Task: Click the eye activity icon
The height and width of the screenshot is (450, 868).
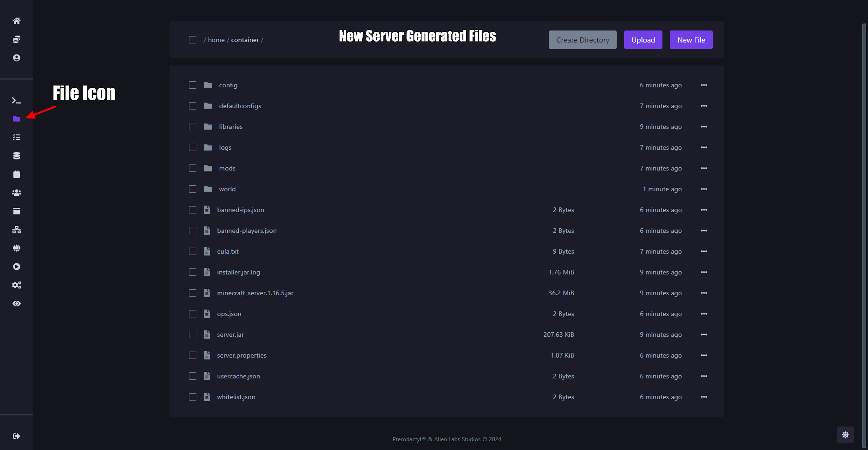Action: point(17,304)
